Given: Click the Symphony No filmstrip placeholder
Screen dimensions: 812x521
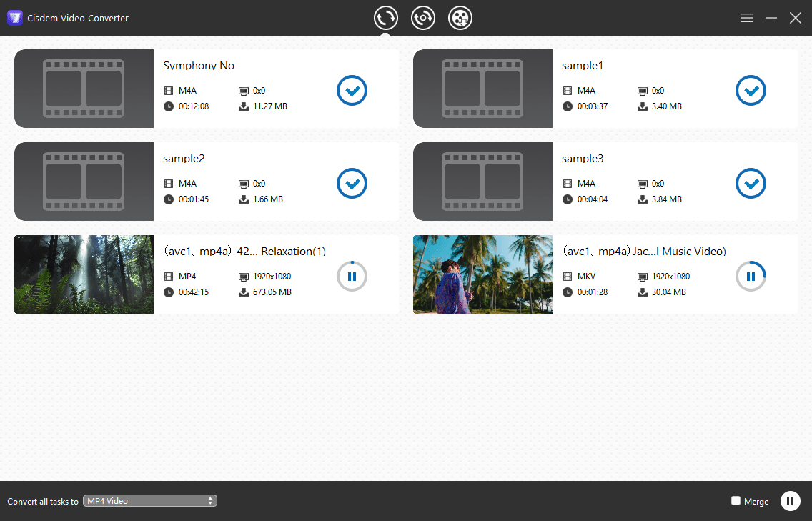Looking at the screenshot, I should [84, 89].
